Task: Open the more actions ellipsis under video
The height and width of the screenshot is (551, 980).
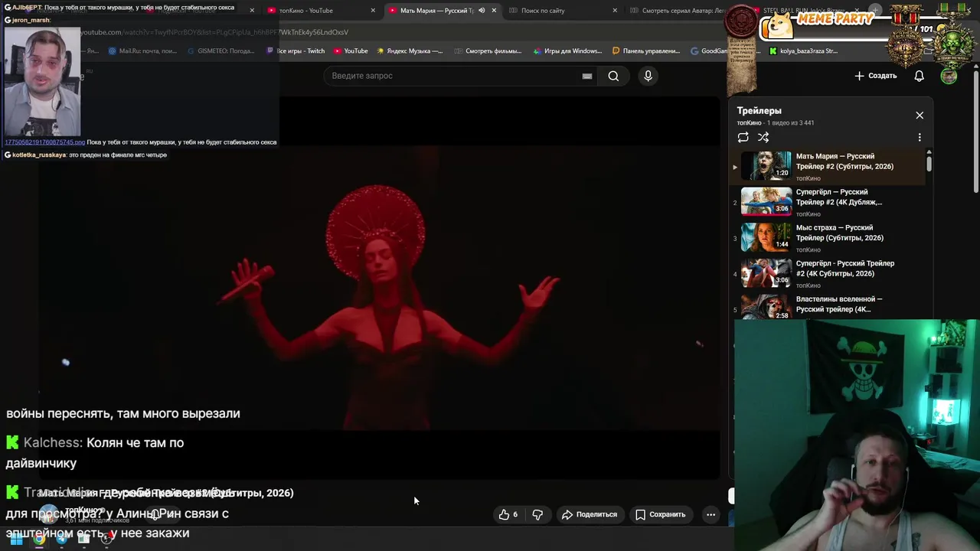Action: [x=710, y=514]
